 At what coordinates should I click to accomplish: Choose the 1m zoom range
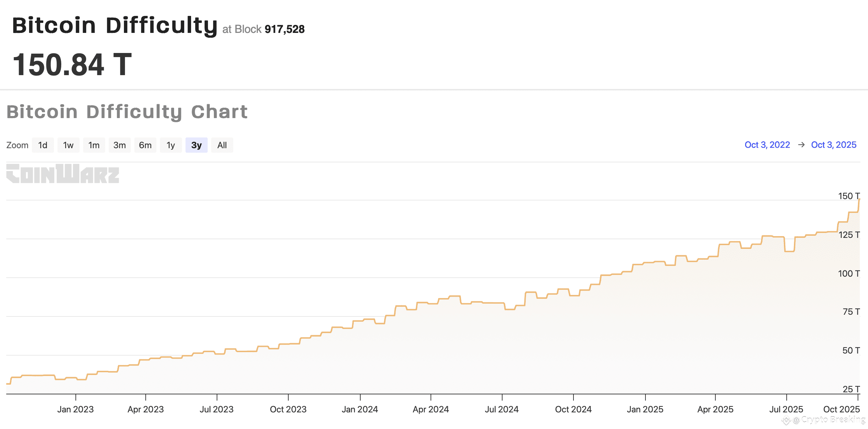click(x=94, y=145)
